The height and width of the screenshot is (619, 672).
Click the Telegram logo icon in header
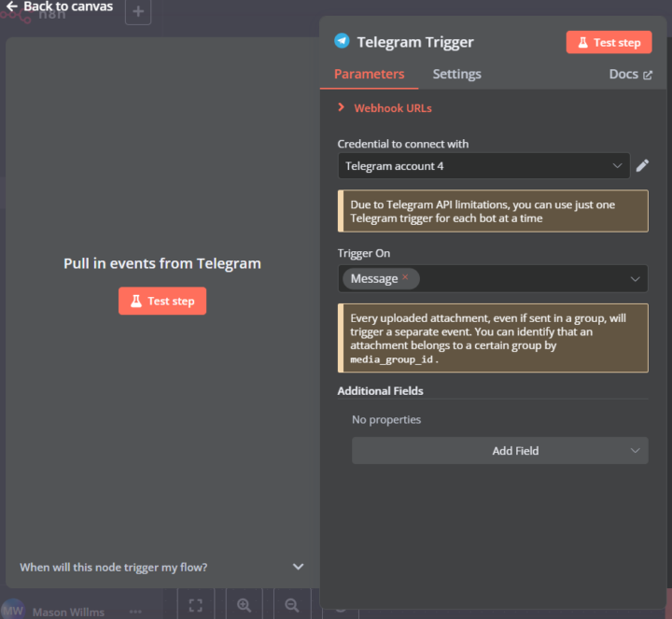[x=342, y=41]
